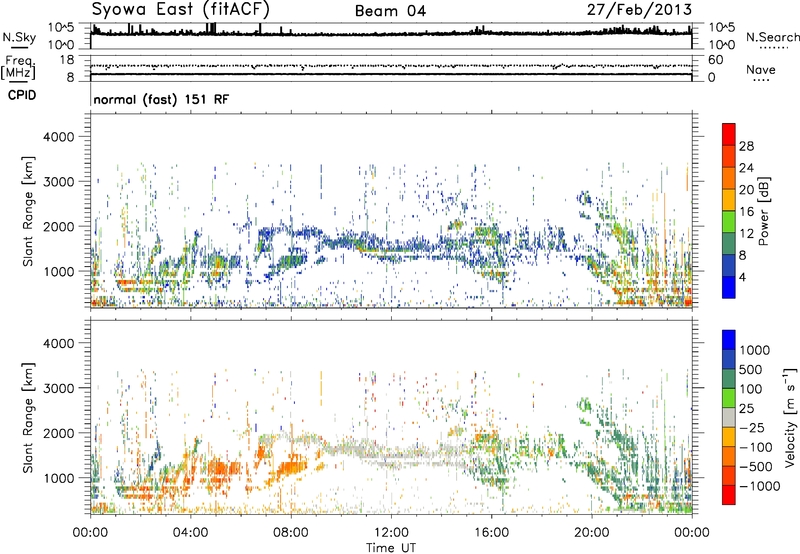Click the '16:00' time axis label
800x554 pixels.
pos(491,533)
